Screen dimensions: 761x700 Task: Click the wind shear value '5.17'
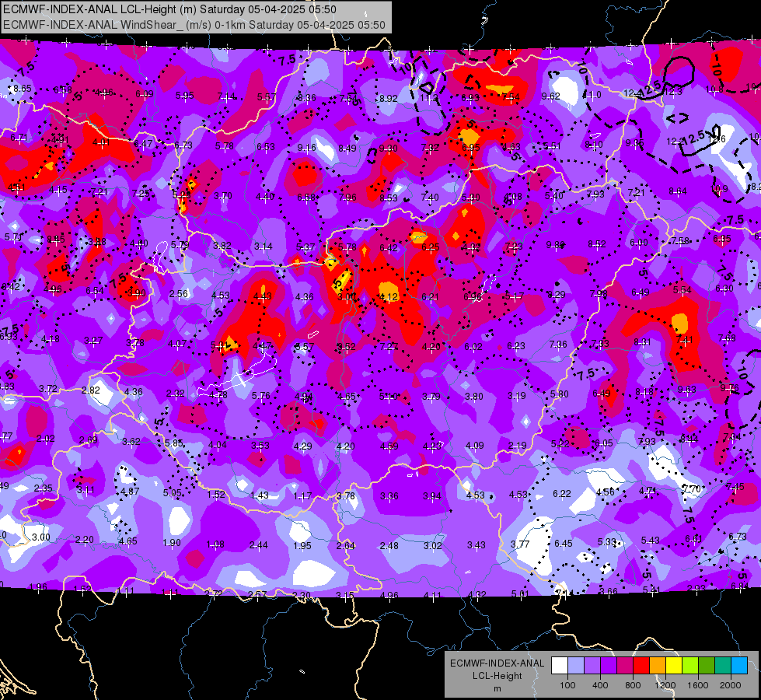click(515, 296)
